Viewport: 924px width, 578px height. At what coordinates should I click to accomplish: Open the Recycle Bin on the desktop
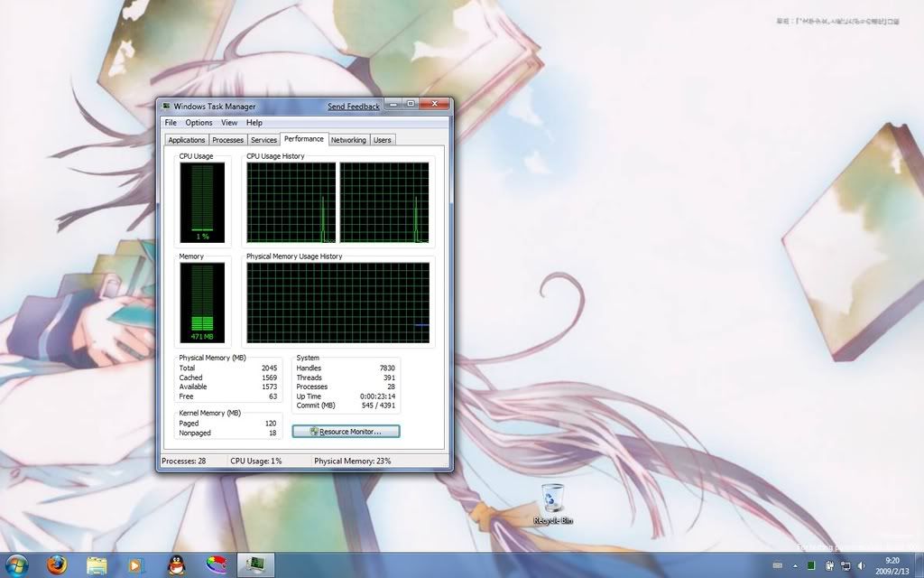coord(552,503)
